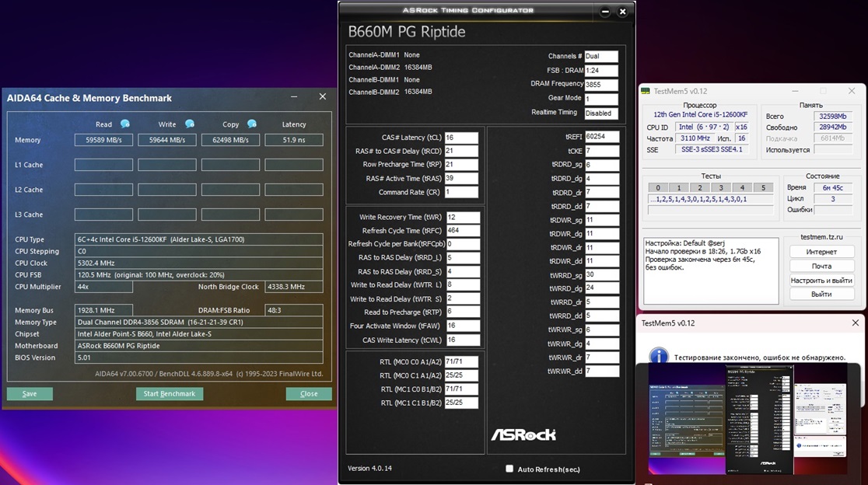Close the TestMem5 completion message dialog
The height and width of the screenshot is (485, 868).
(856, 323)
